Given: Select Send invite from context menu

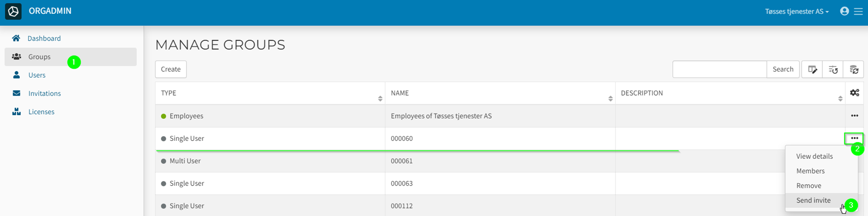Looking at the screenshot, I should tap(813, 200).
